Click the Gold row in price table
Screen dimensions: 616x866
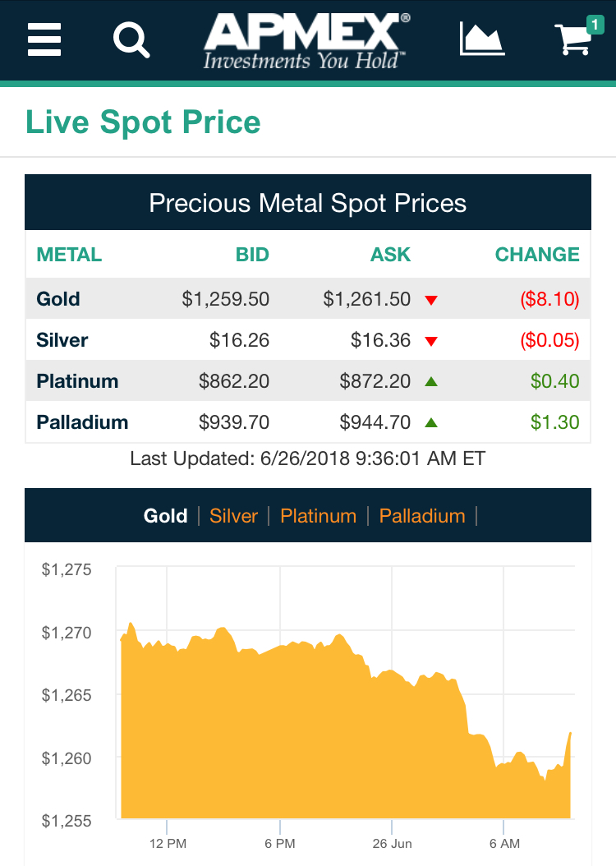[x=308, y=299]
